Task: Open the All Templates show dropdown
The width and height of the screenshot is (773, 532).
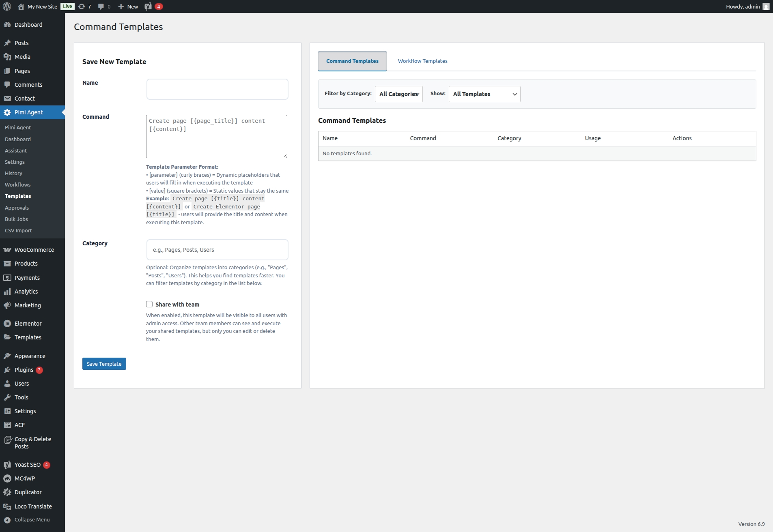Action: [x=484, y=94]
